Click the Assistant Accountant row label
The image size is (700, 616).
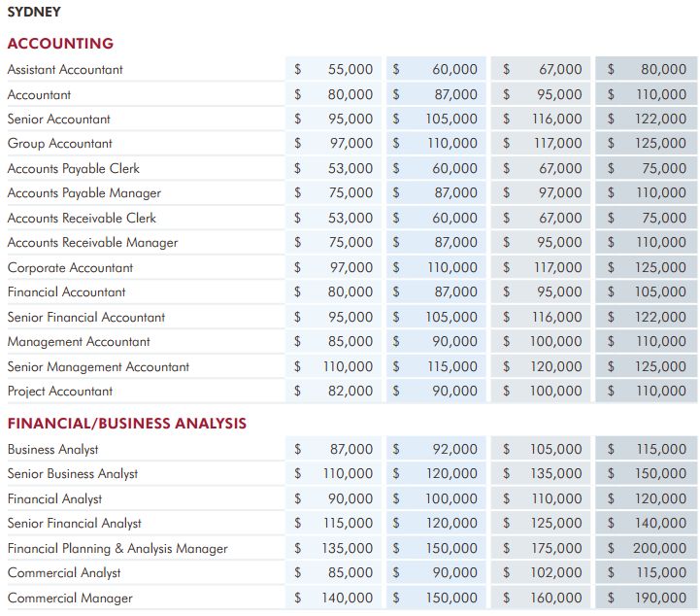coord(65,70)
